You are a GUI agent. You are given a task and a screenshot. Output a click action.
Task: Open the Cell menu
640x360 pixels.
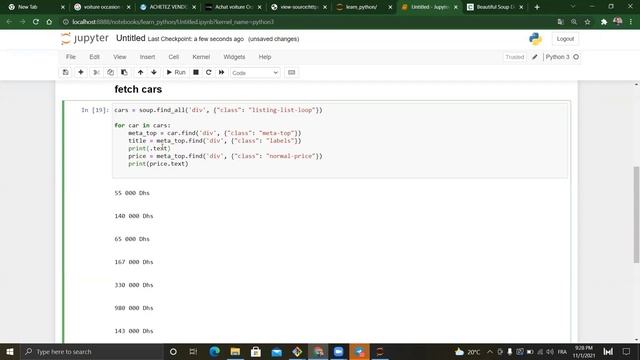(173, 57)
